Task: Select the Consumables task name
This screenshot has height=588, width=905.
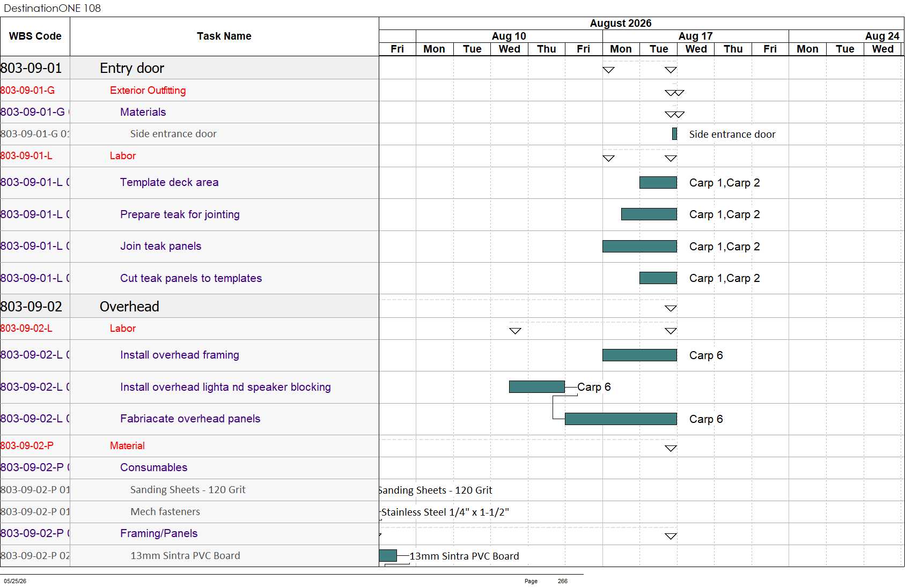Action: [x=154, y=467]
